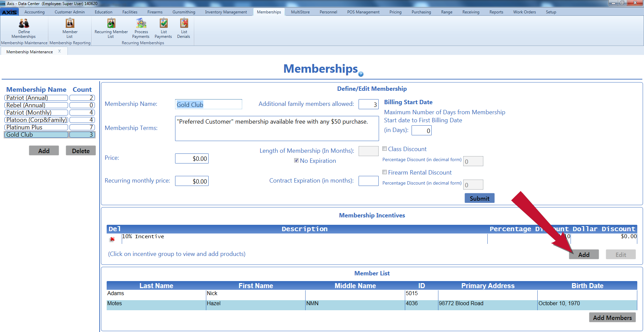Open Work Orders tab
This screenshot has height=332, width=644.
click(525, 12)
